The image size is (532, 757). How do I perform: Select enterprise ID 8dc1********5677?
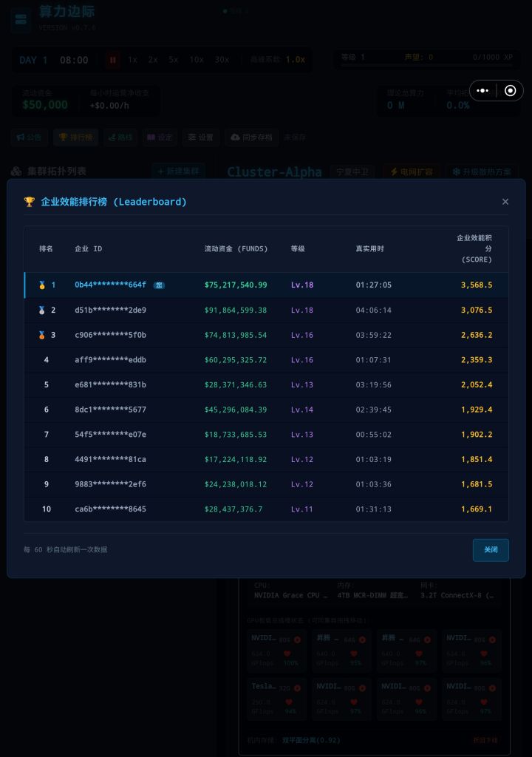point(110,410)
